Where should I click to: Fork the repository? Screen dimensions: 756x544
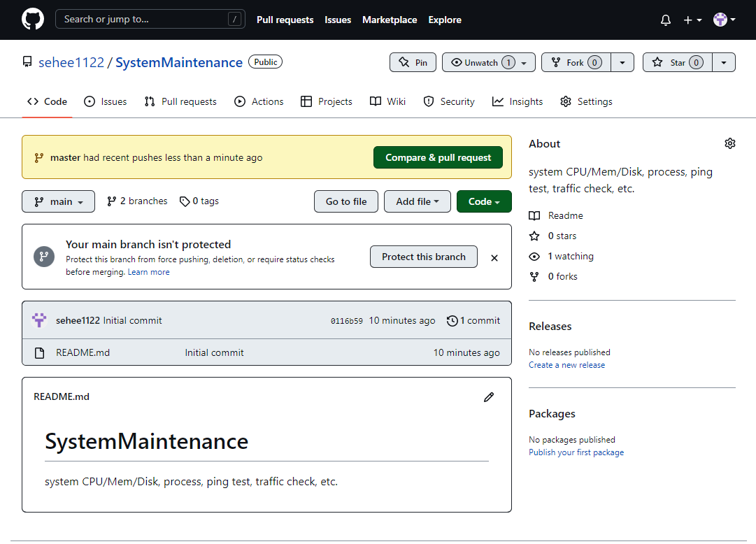pyautogui.click(x=576, y=62)
